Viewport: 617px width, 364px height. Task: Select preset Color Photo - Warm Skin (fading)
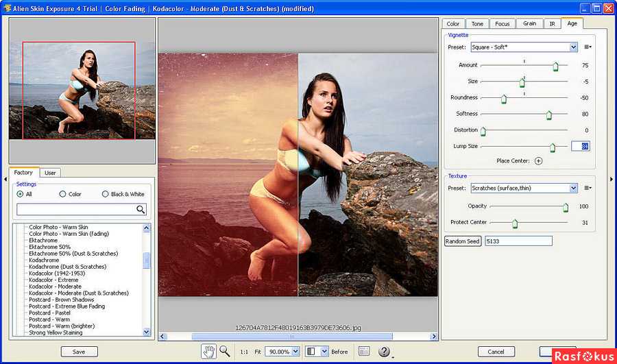[69, 234]
